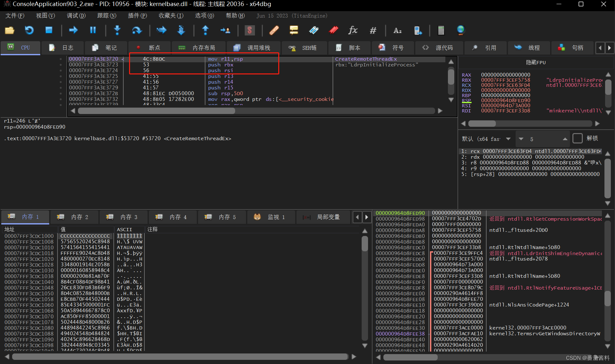
Task: Click the step into icon
Action: click(x=117, y=30)
